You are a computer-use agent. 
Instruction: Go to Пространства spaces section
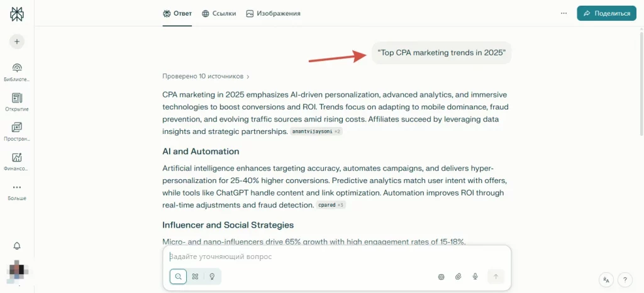tap(17, 131)
